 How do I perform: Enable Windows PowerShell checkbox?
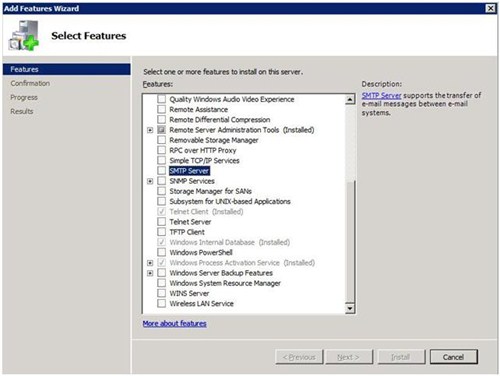pyautogui.click(x=162, y=252)
